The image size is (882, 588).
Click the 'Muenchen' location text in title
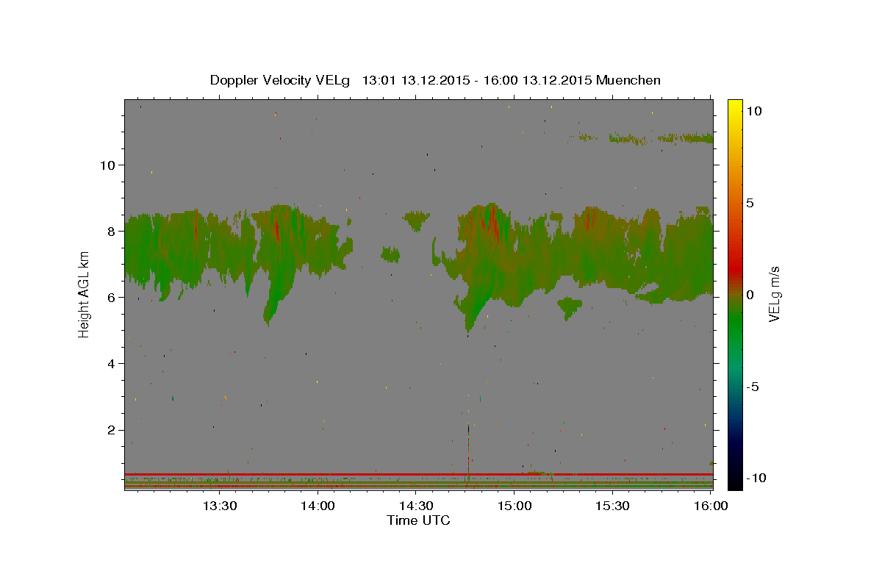click(x=628, y=80)
